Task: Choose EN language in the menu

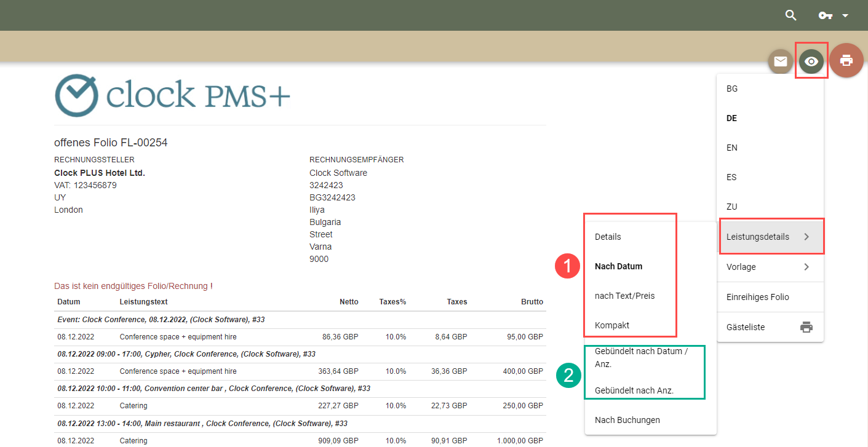Action: coord(770,148)
